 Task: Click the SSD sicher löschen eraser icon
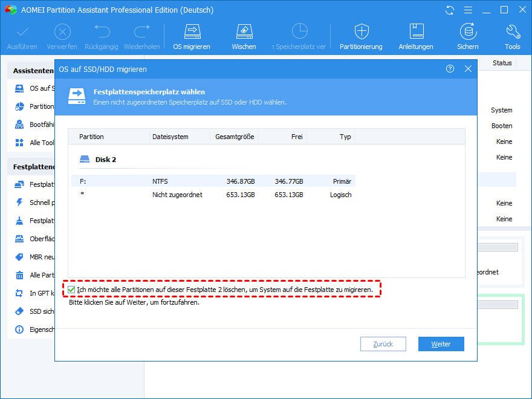(19, 311)
